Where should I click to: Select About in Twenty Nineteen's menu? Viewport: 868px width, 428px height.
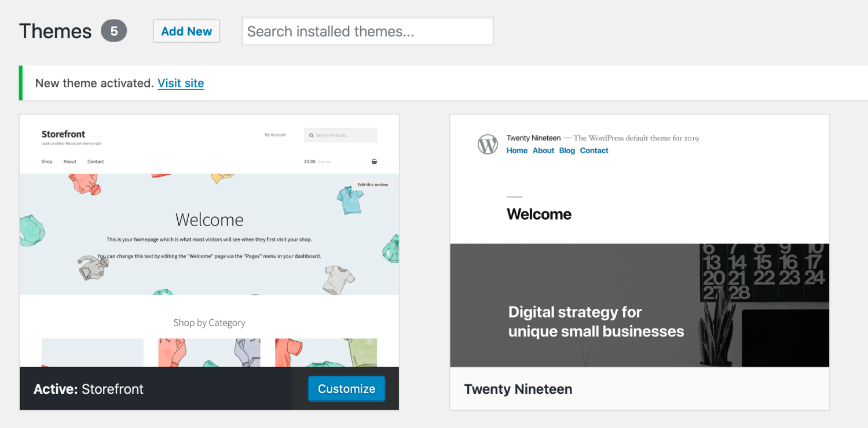[543, 150]
